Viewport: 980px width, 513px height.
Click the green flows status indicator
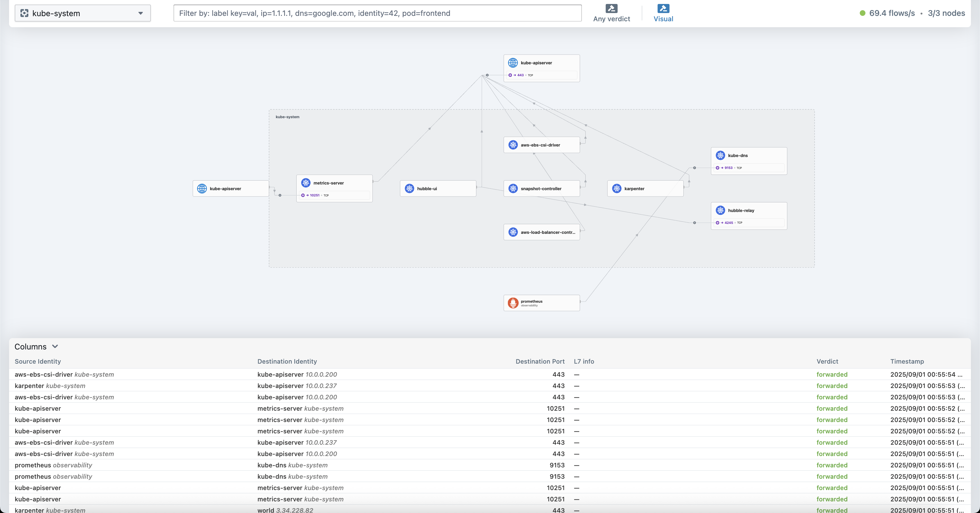[x=862, y=13]
